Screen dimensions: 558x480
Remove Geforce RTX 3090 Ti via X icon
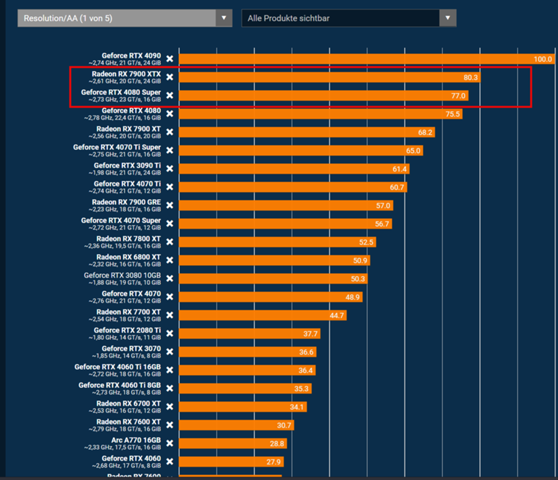pos(170,169)
